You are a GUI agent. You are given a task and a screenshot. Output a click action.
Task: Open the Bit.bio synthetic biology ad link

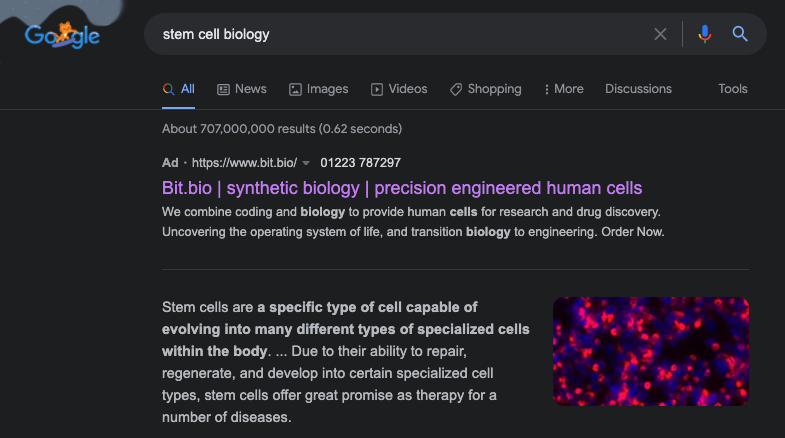click(x=402, y=188)
